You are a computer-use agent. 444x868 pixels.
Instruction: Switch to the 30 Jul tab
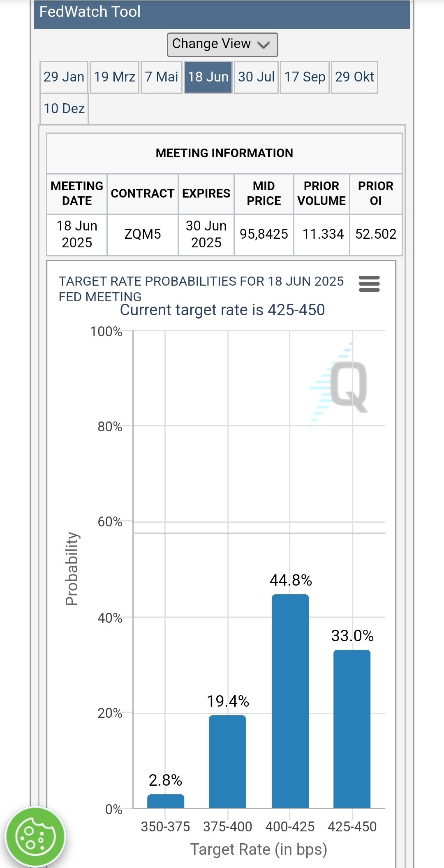click(x=256, y=77)
